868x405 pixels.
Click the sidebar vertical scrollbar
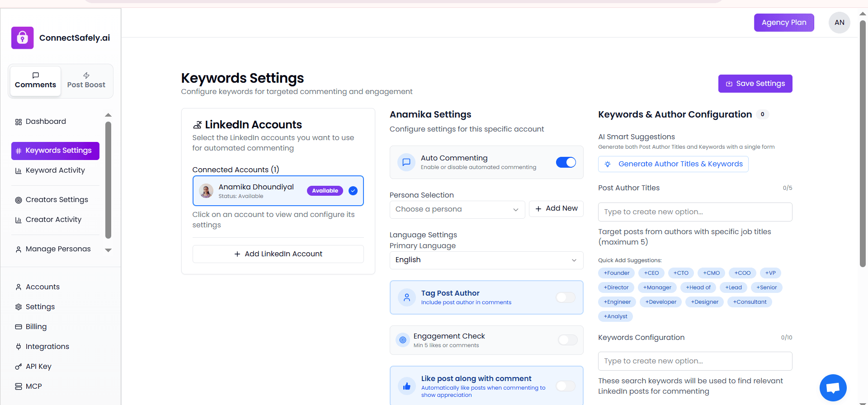(x=108, y=180)
